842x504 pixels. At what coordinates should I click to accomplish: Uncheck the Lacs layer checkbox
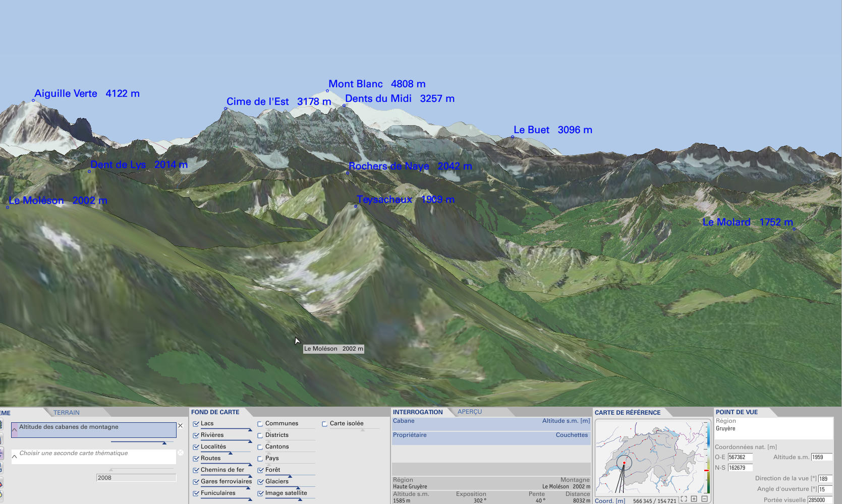point(196,424)
